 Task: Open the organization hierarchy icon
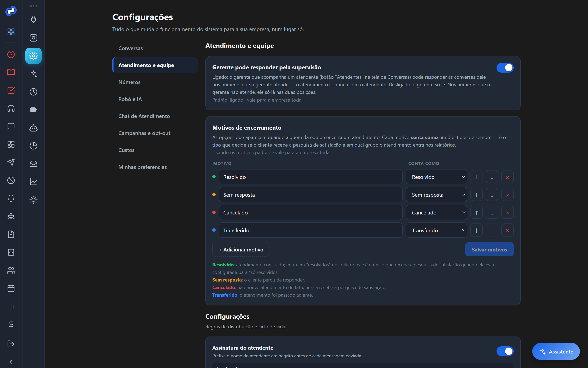(11, 216)
